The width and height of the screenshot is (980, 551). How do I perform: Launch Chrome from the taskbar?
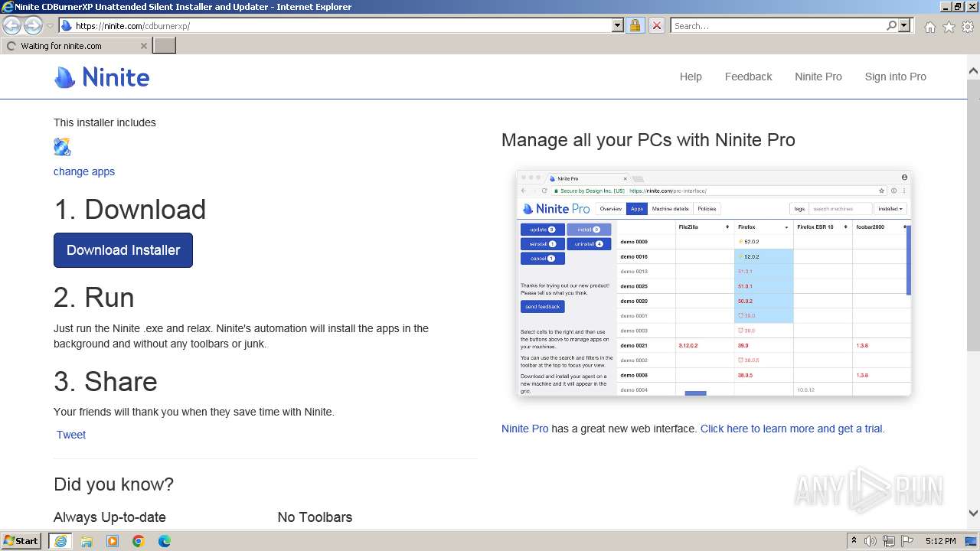[139, 541]
